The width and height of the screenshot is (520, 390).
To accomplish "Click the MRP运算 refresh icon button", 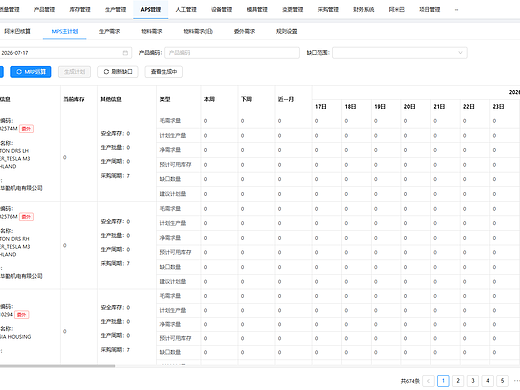I will click(19, 72).
